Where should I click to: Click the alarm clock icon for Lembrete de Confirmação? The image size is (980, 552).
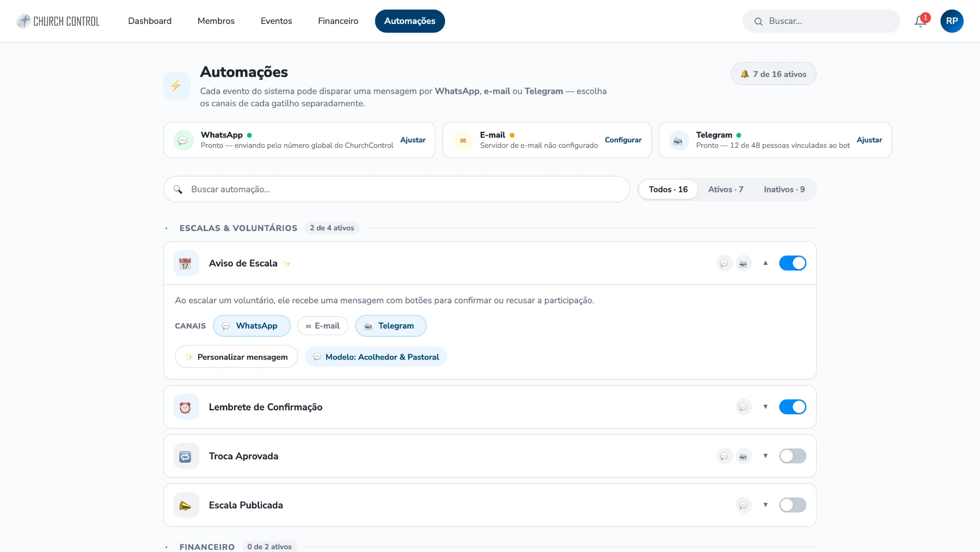(186, 408)
